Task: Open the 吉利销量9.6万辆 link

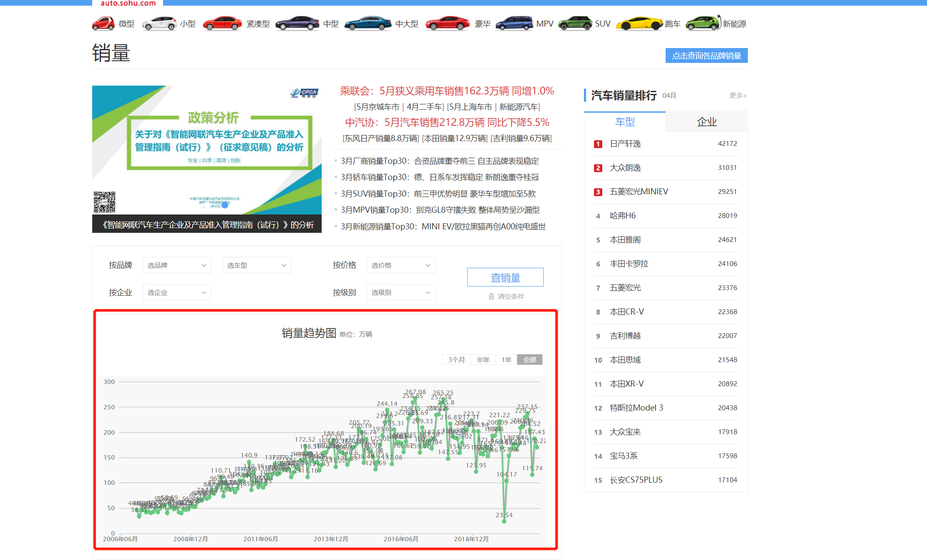Action: tap(521, 138)
